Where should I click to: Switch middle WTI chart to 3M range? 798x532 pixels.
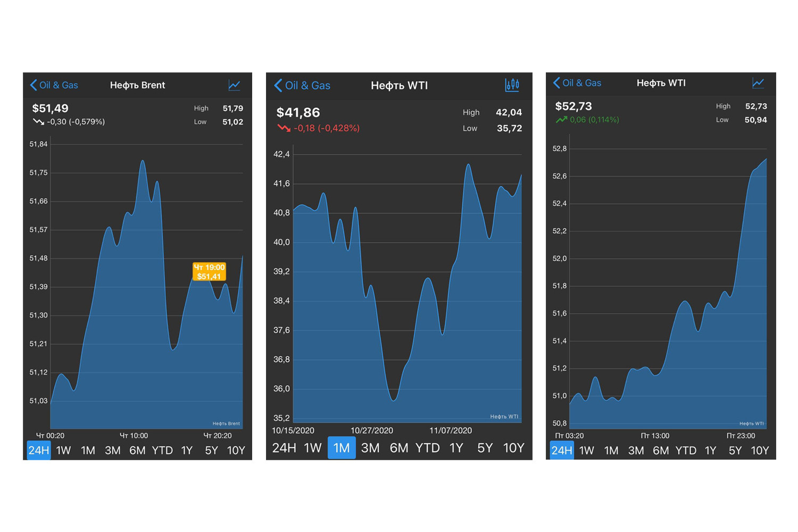[x=370, y=448]
